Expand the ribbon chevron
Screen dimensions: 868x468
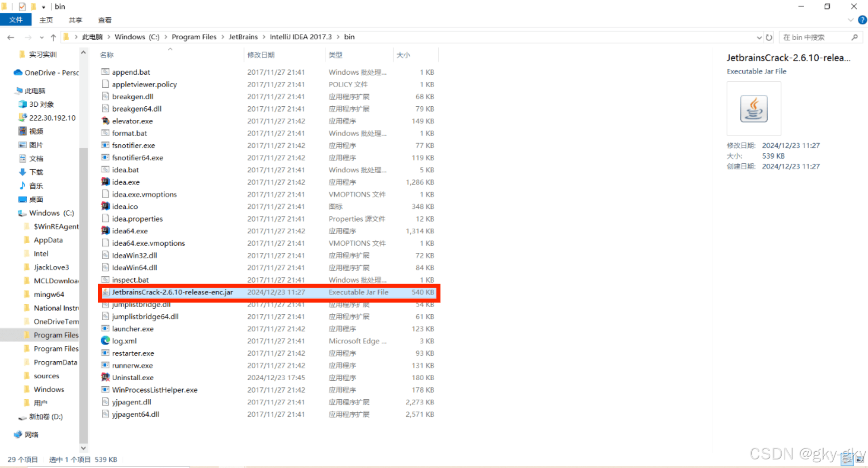pos(850,20)
